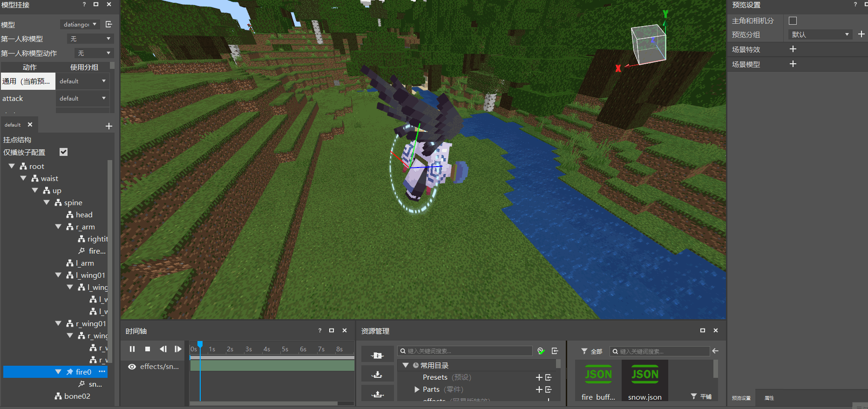Open help for 时间轴 panel
This screenshot has height=409, width=868.
320,330
